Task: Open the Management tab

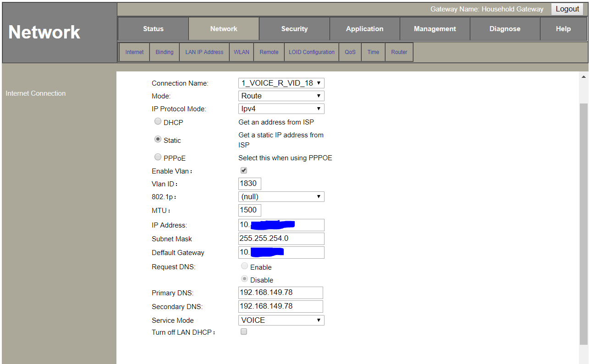Action: coord(435,29)
